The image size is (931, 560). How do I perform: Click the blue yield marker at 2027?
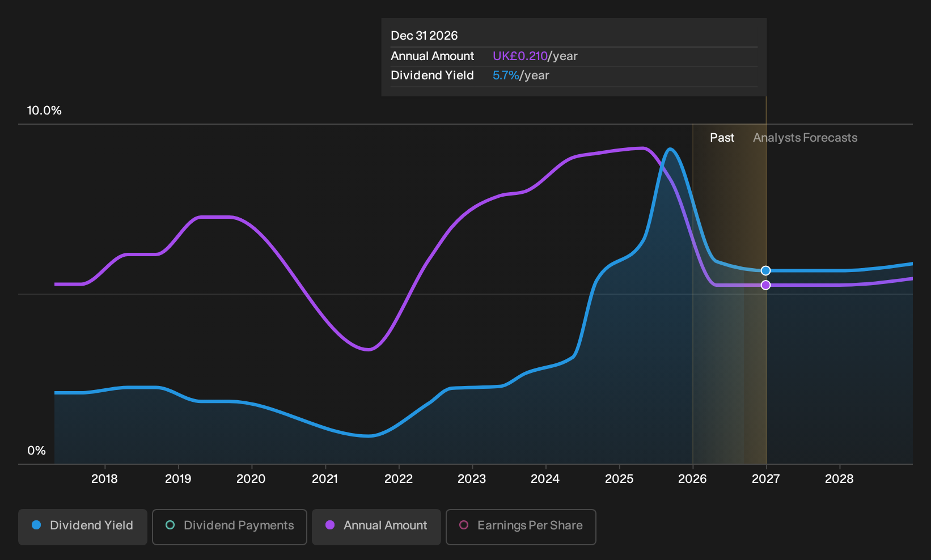click(x=766, y=271)
